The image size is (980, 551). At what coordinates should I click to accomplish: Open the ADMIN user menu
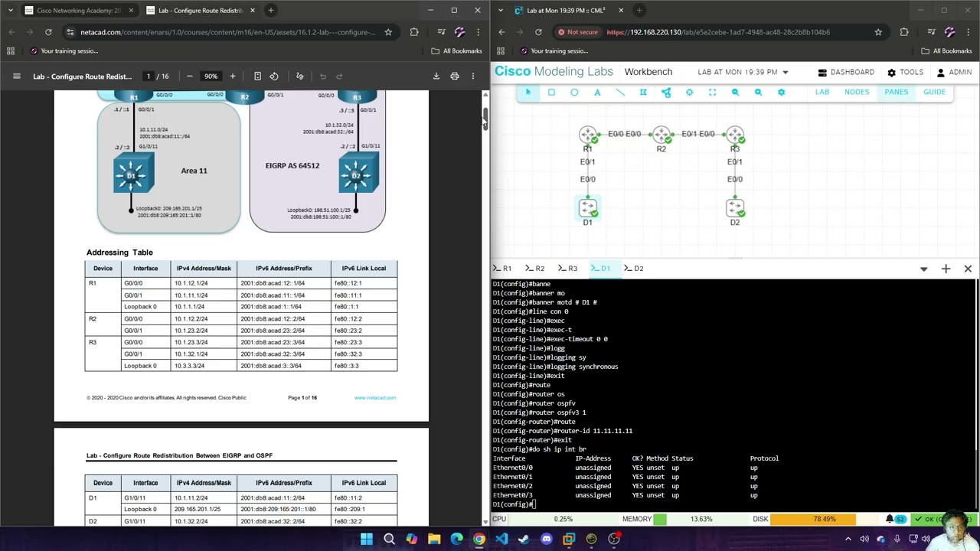tap(954, 72)
